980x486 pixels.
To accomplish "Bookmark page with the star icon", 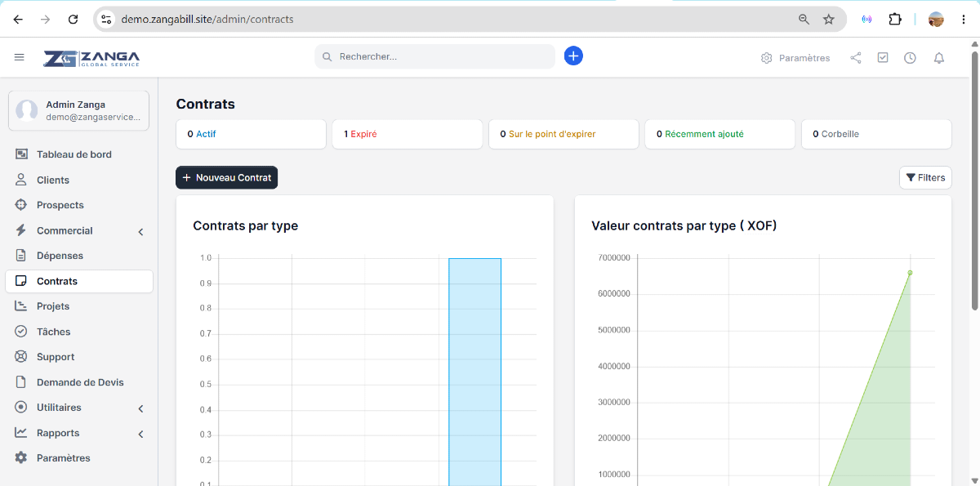I will pos(829,19).
